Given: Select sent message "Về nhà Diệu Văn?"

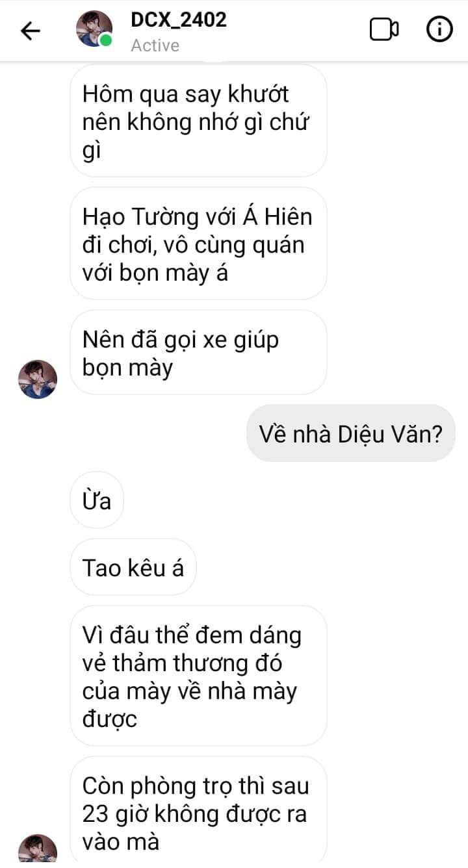Looking at the screenshot, I should pyautogui.click(x=351, y=433).
